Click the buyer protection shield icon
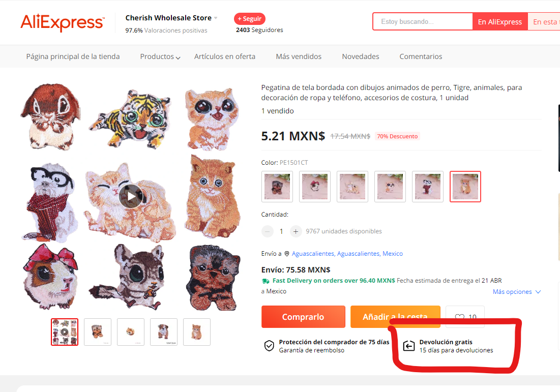Viewport: 560px width, 392px height. (269, 346)
